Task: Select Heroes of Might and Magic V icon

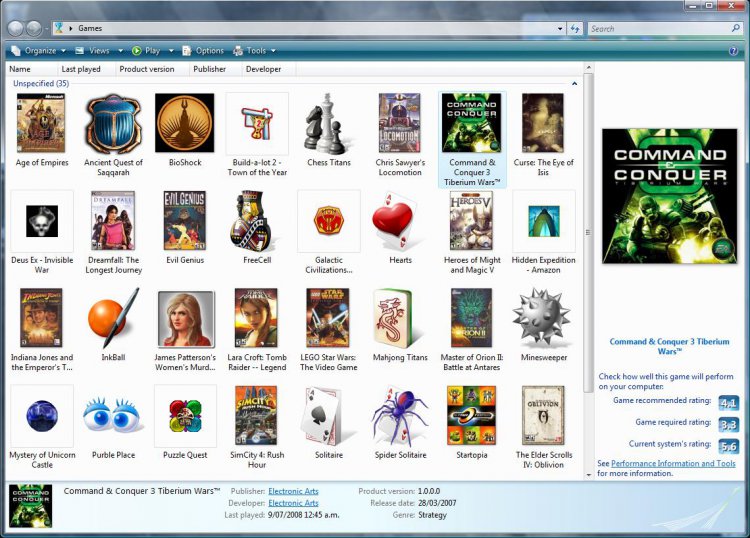Action: click(x=471, y=220)
